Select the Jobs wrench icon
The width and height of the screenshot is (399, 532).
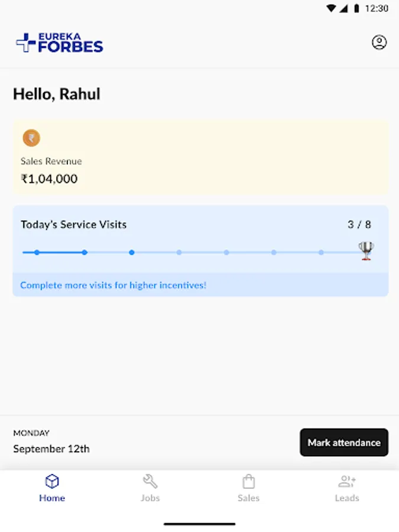click(x=150, y=481)
